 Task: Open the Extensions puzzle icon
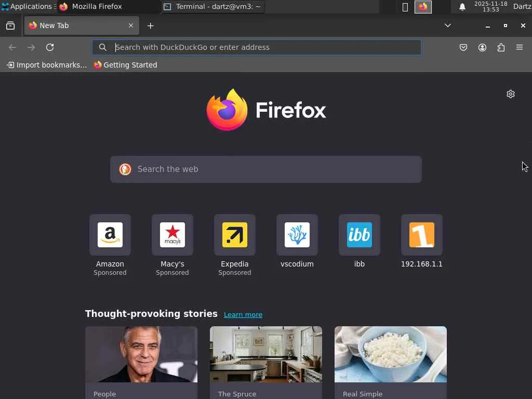coord(501,47)
